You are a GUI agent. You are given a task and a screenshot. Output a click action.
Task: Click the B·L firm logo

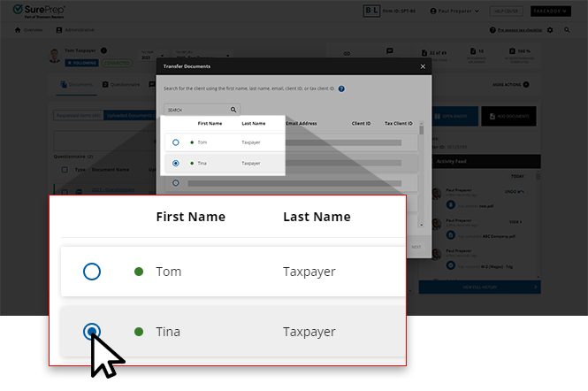tap(371, 11)
